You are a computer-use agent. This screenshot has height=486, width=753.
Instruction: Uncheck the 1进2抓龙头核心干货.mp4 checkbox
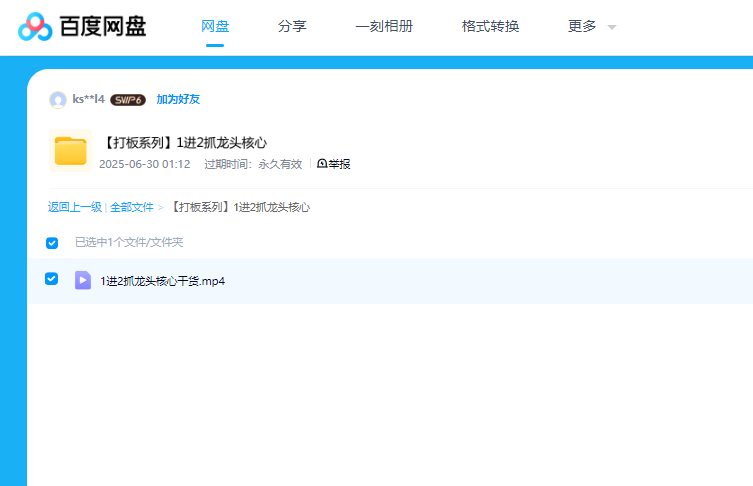(52, 279)
